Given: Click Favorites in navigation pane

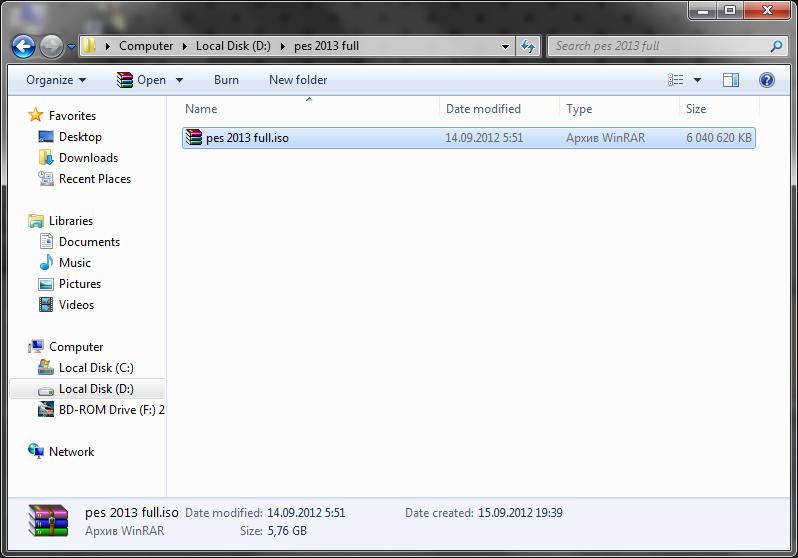Looking at the screenshot, I should pos(72,116).
